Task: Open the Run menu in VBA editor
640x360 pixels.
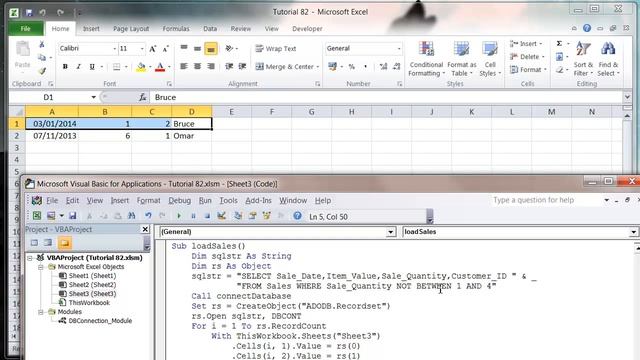Action: point(205,200)
